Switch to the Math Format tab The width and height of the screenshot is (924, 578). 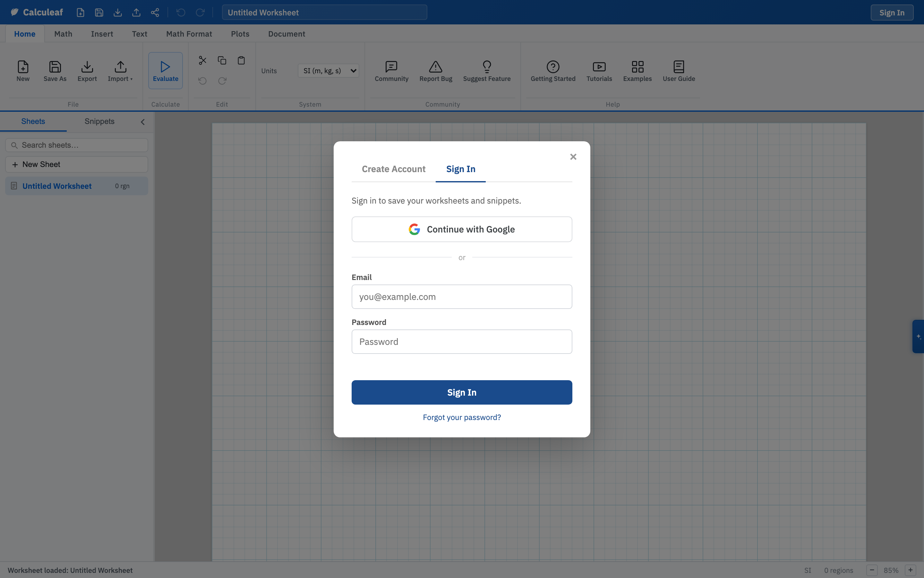point(189,34)
